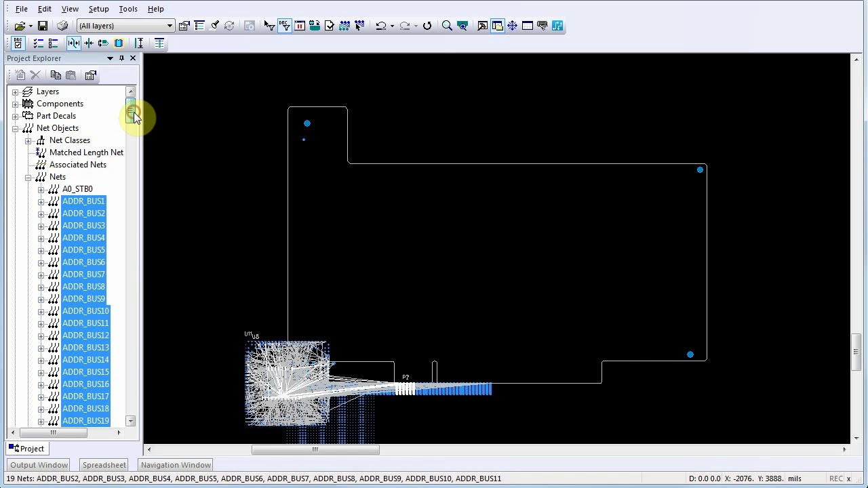Open the View menu
Viewport: 868px width, 488px height.
pyautogui.click(x=70, y=9)
